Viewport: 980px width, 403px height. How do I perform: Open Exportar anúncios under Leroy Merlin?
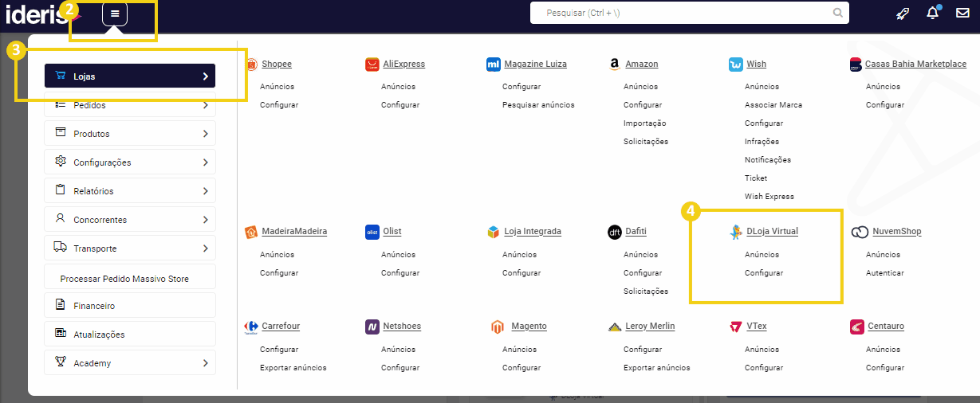(657, 368)
